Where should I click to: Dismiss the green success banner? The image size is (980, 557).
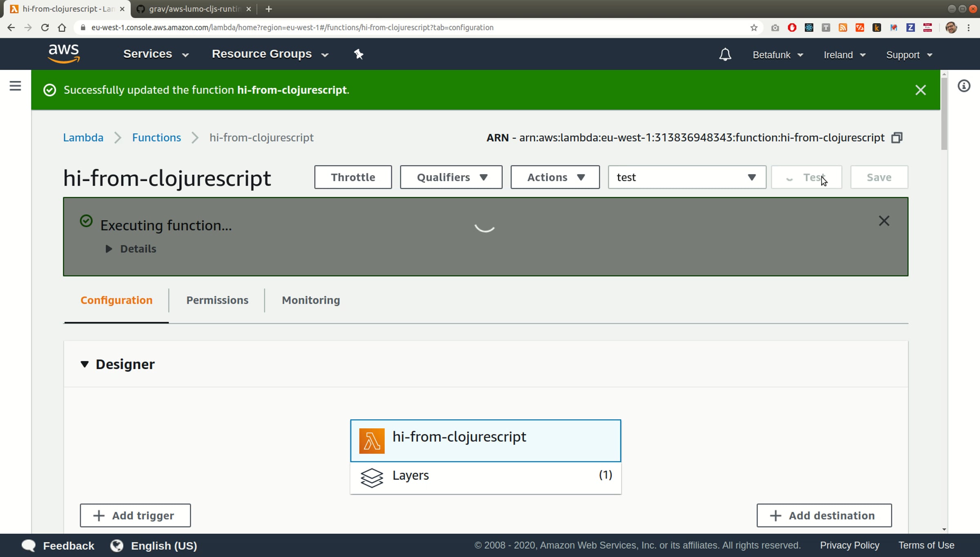coord(920,90)
